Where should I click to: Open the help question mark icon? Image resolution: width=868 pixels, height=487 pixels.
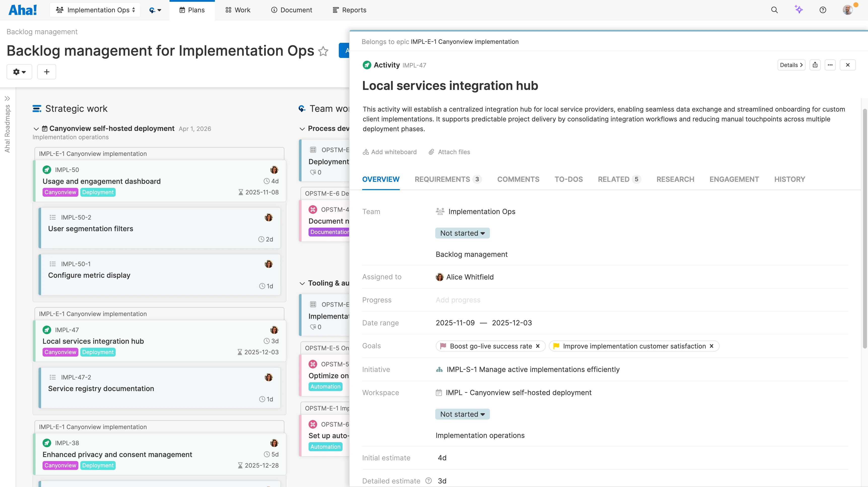point(823,10)
